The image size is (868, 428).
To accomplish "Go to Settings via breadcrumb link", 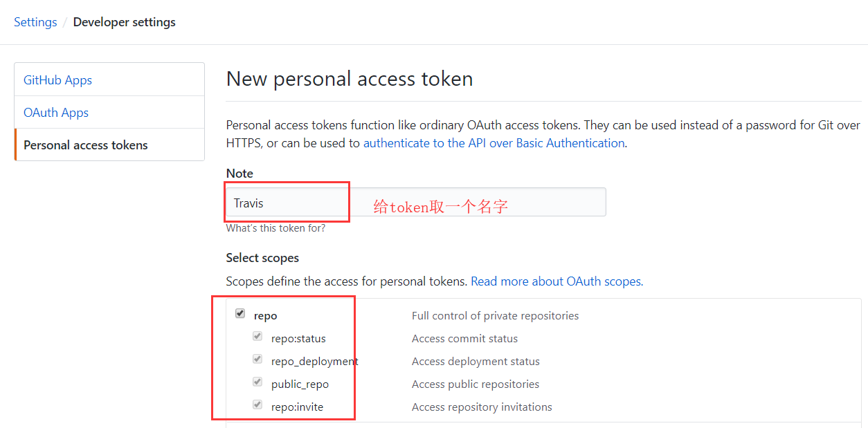I will tap(35, 22).
